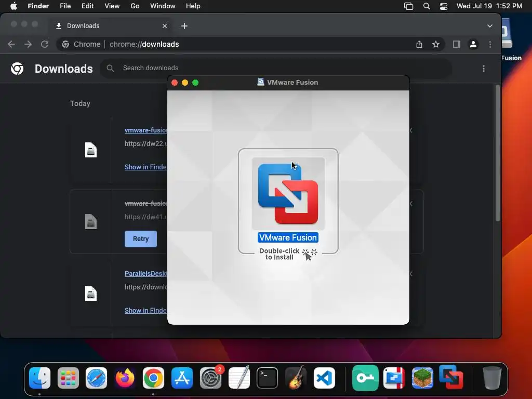Click the file icon of ParallelsDesktop download
The height and width of the screenshot is (399, 532).
[x=91, y=294]
